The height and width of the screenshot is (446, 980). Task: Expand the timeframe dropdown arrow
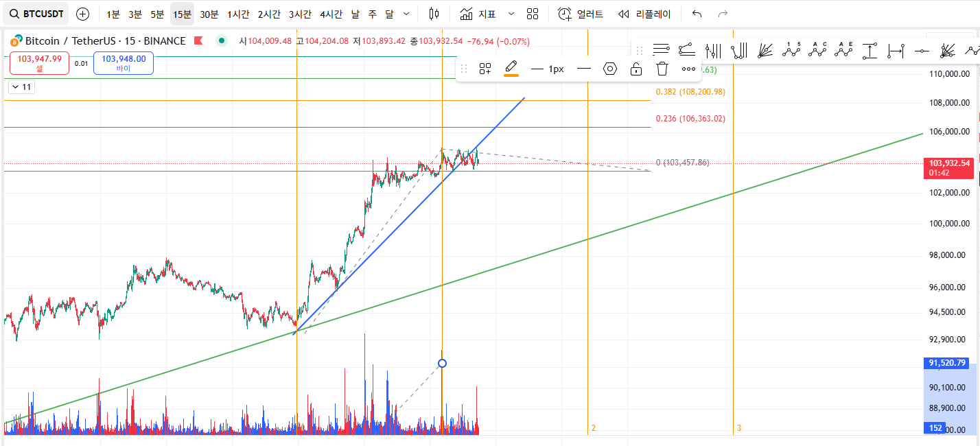tap(406, 14)
